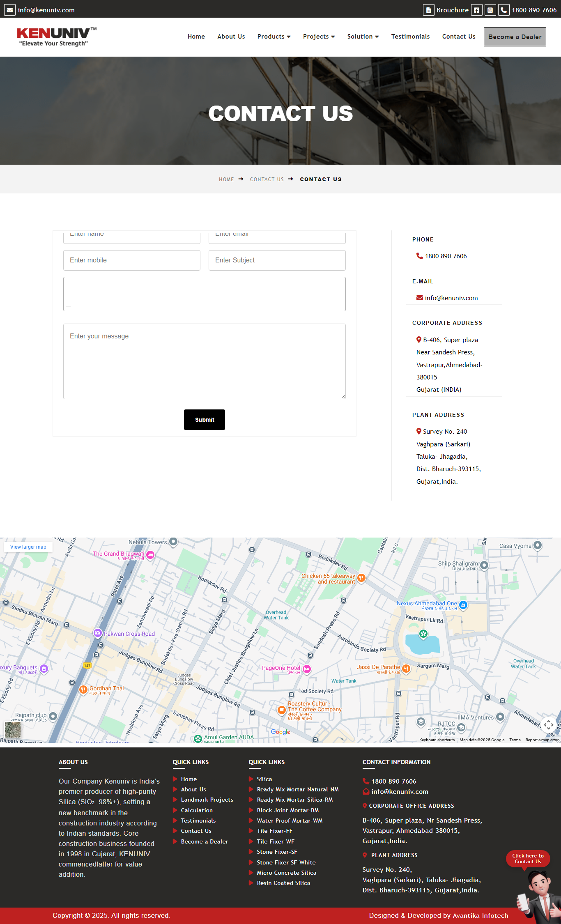Click the View larger map link
Viewport: 561px width, 924px height.
tap(28, 547)
